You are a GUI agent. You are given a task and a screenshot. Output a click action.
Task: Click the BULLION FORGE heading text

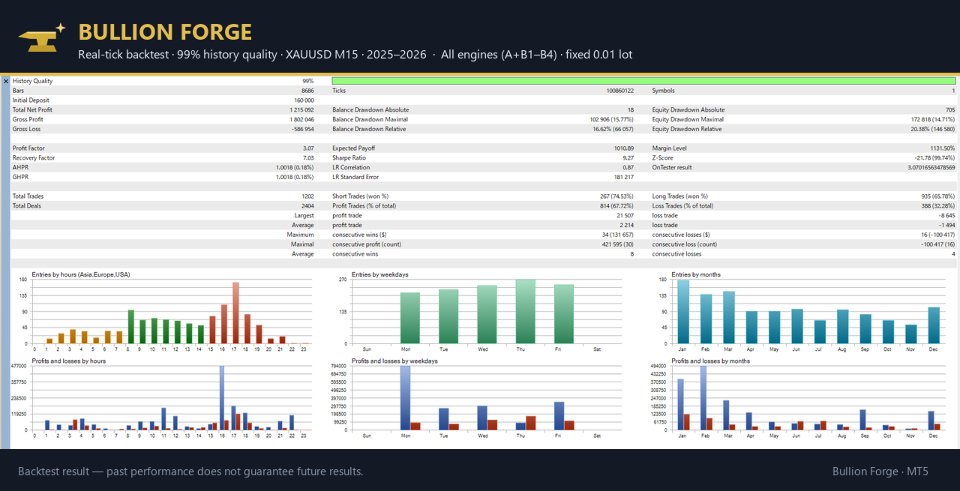(165, 32)
